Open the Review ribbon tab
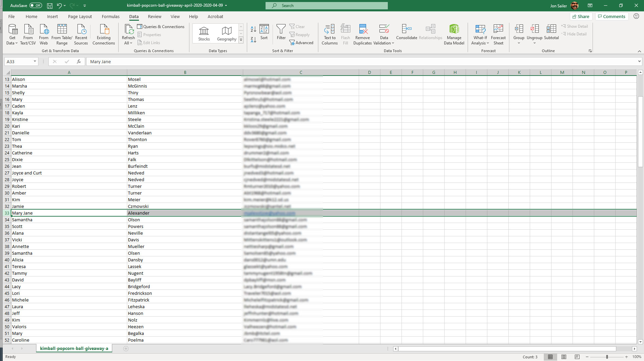The image size is (644, 361). [154, 16]
